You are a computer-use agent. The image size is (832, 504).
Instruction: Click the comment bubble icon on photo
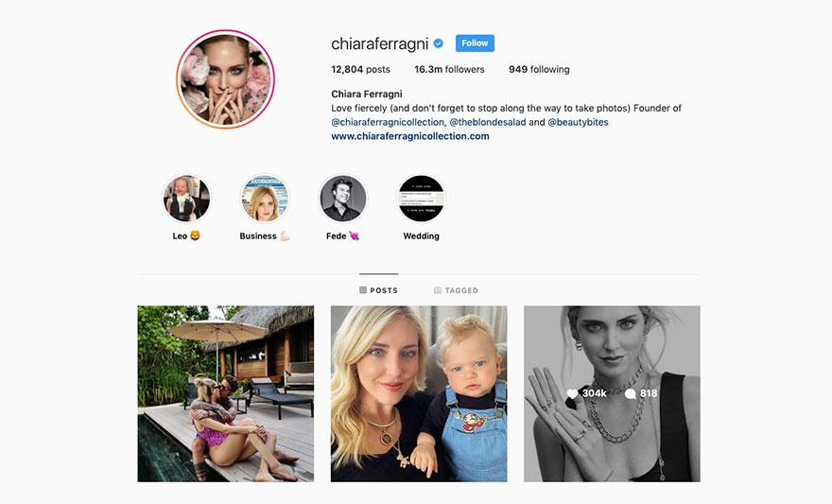631,393
